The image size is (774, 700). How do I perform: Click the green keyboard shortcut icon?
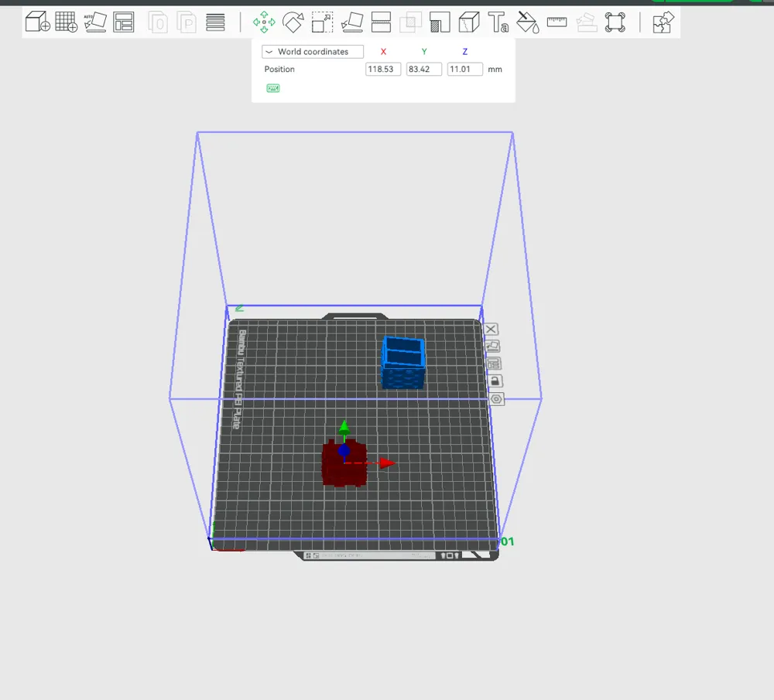click(273, 88)
